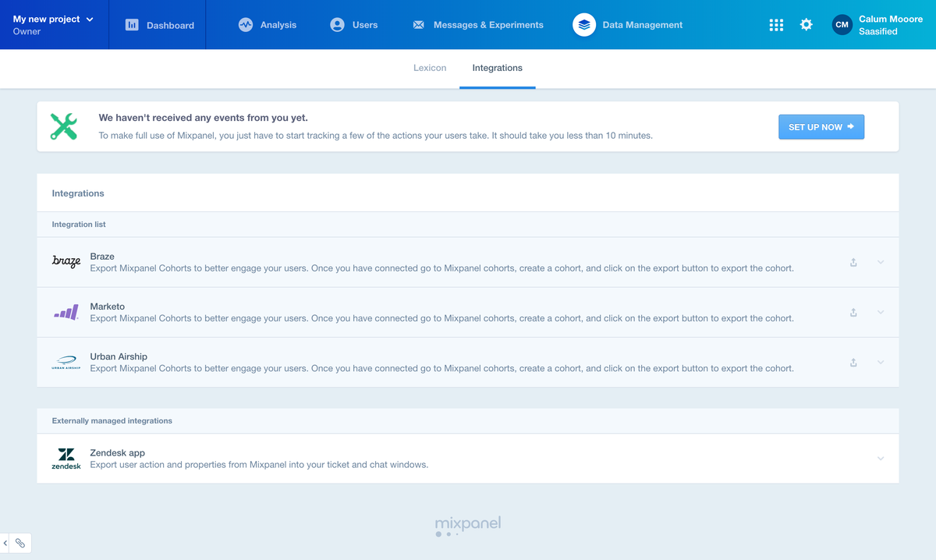This screenshot has width=936, height=560.
Task: Open project settings gear icon
Action: (x=807, y=25)
